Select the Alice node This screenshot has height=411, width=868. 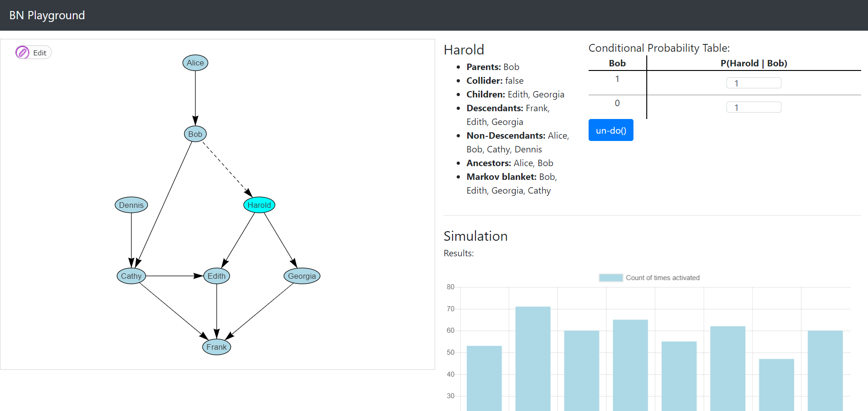pos(195,63)
